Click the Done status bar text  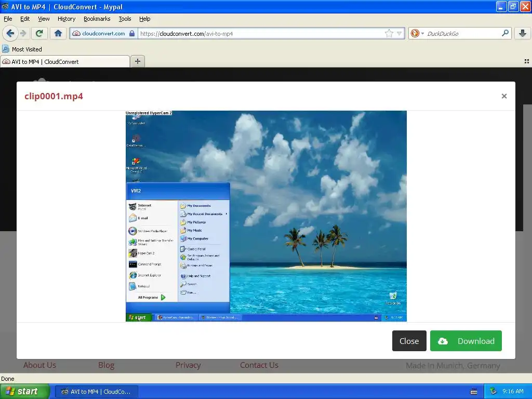pyautogui.click(x=7, y=379)
